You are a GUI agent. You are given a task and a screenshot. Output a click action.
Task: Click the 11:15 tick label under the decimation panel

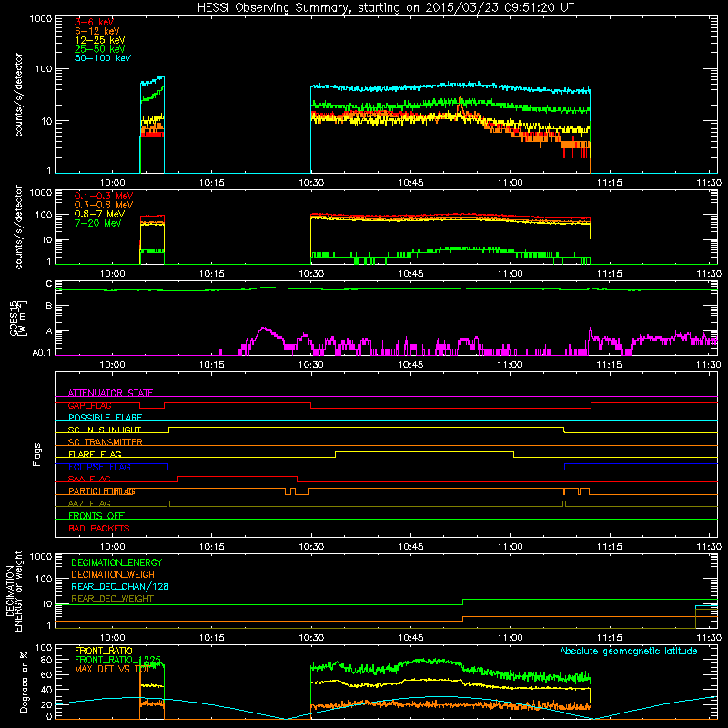tap(609, 638)
